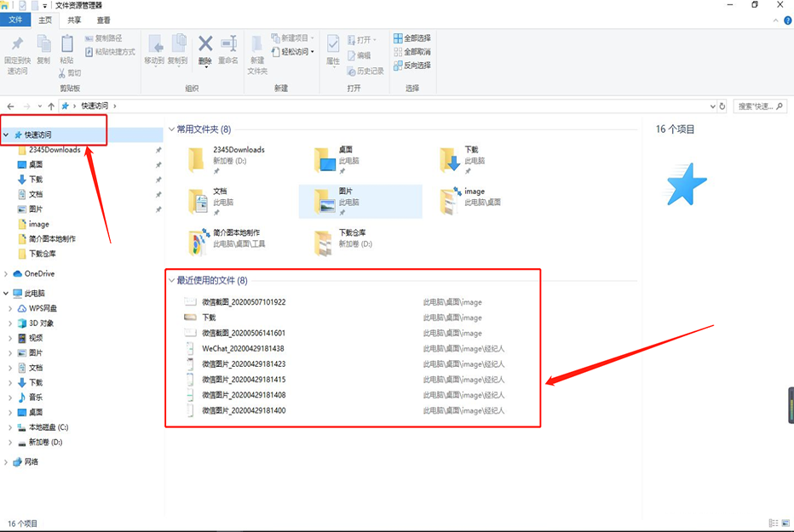This screenshot has width=794, height=532.
Task: Collapse the Quick access (快速访问) tree node
Action: [x=6, y=135]
